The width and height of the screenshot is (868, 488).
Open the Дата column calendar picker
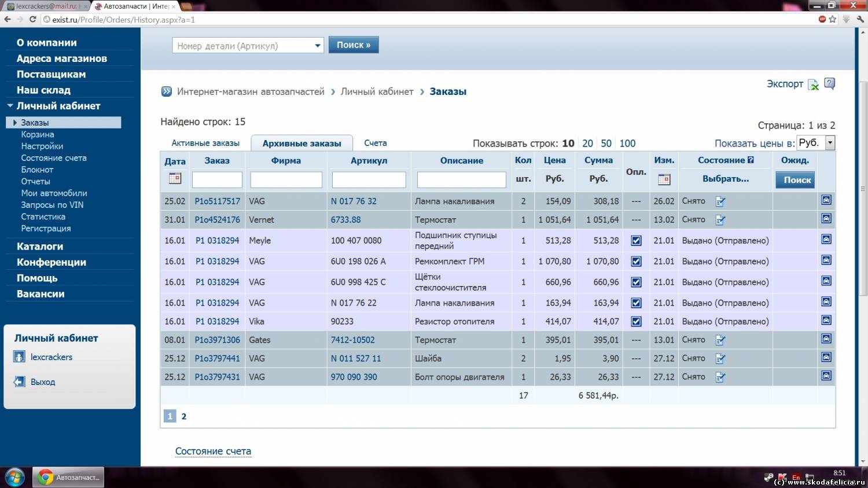coord(175,178)
